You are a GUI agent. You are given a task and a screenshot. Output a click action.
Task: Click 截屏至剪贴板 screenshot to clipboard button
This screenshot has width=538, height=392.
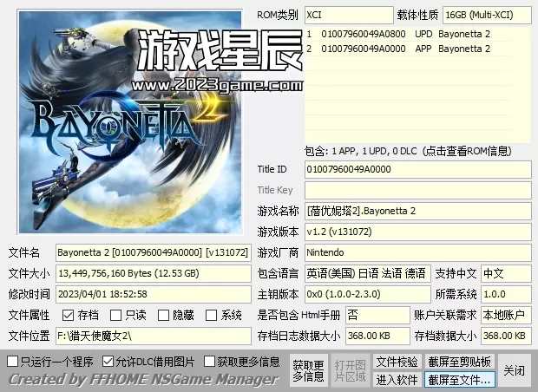pyautogui.click(x=459, y=362)
